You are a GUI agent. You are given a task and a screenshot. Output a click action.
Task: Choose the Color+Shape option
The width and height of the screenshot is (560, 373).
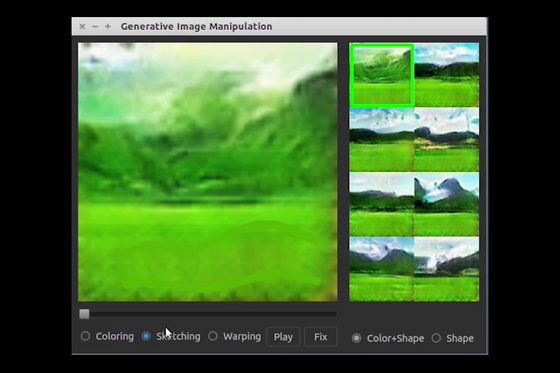[356, 338]
